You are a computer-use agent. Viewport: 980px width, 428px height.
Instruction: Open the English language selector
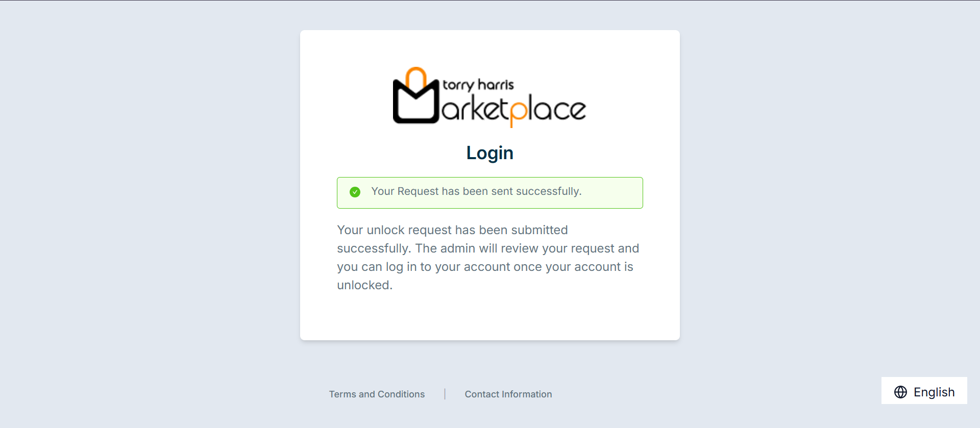[924, 391]
